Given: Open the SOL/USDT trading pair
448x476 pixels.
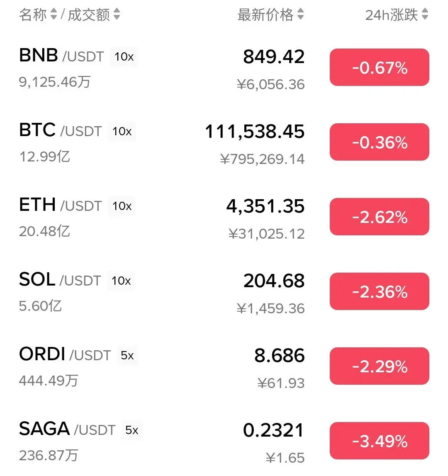Looking at the screenshot, I should tap(224, 292).
